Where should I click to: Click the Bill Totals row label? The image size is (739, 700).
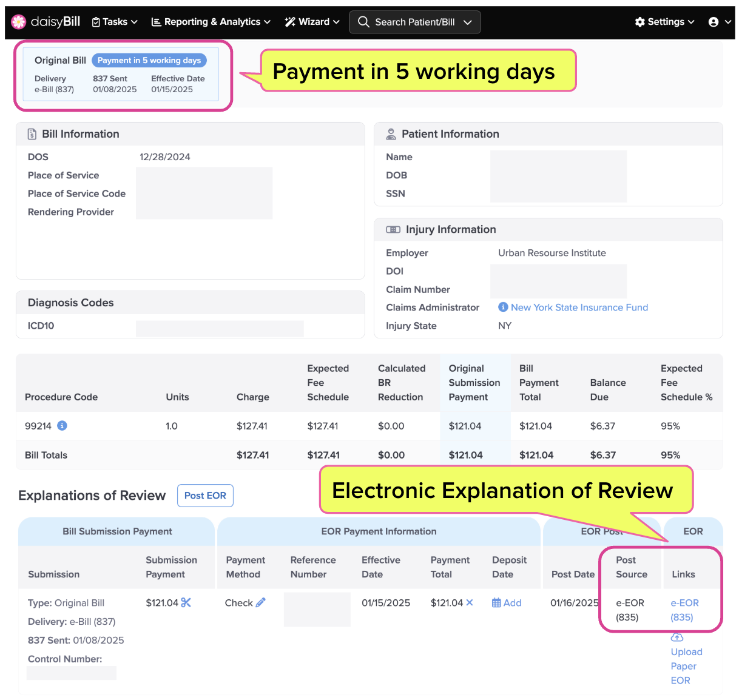[46, 455]
